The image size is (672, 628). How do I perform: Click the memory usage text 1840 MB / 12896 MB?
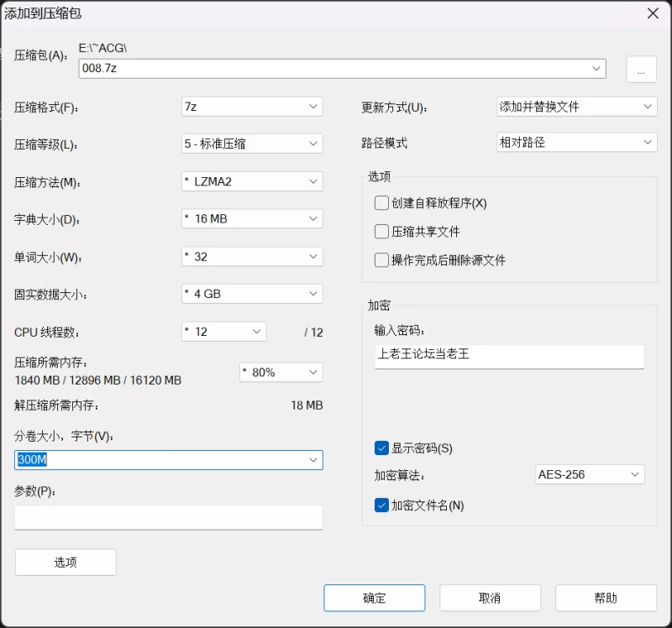point(98,380)
